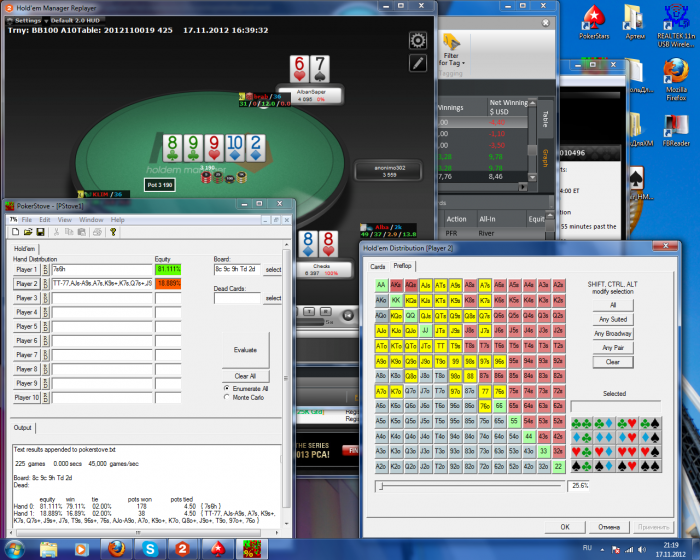Select the heart-heart suit combo
This screenshot has height=560, width=700.
627,451
